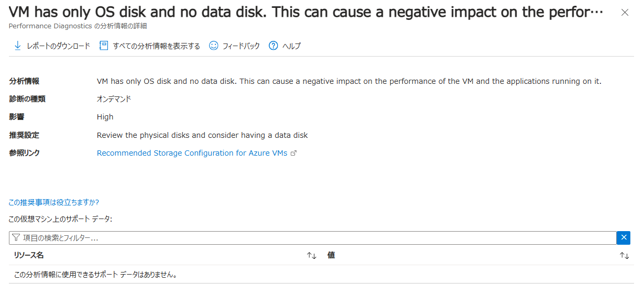Click この推奨事項は役立ちますか? link
Image resolution: width=644 pixels, height=305 pixels.
click(x=54, y=202)
